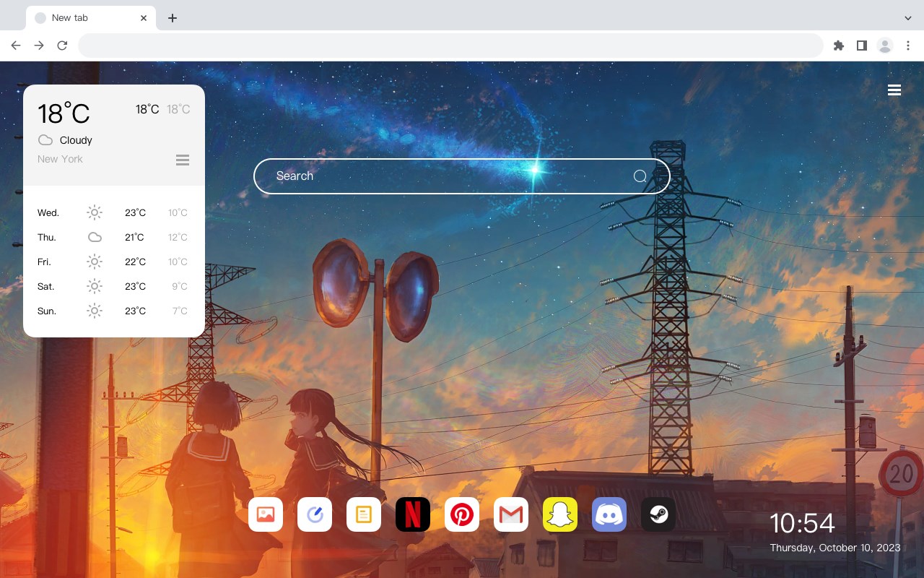Open the weather widget menu icon
Viewport: 924px width, 578px height.
[x=183, y=160]
